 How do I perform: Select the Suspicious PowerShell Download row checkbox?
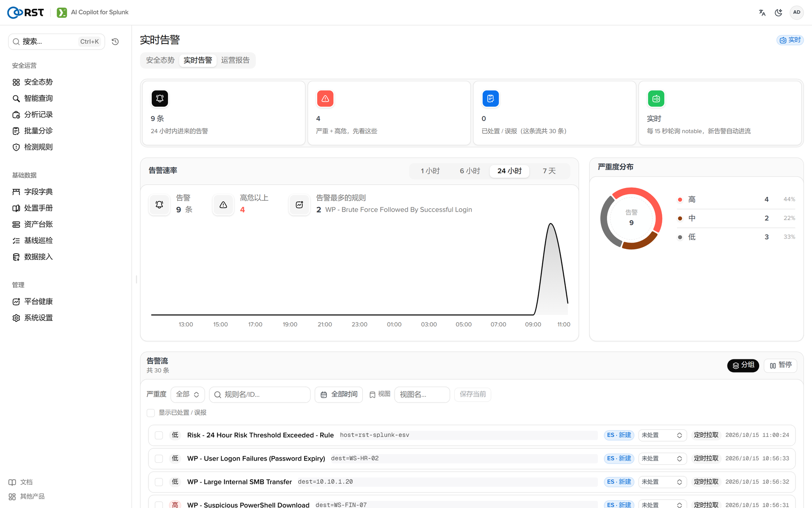159,505
